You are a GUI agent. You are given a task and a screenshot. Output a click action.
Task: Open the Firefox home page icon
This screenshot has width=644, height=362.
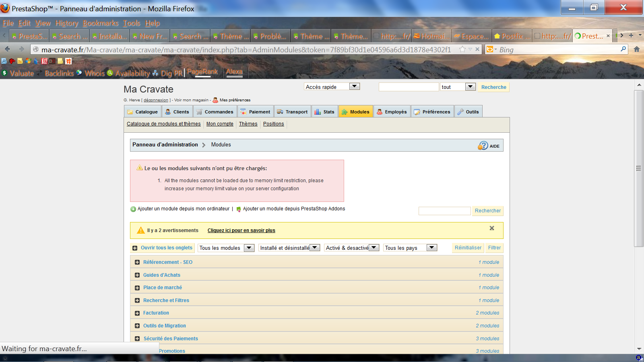[637, 49]
